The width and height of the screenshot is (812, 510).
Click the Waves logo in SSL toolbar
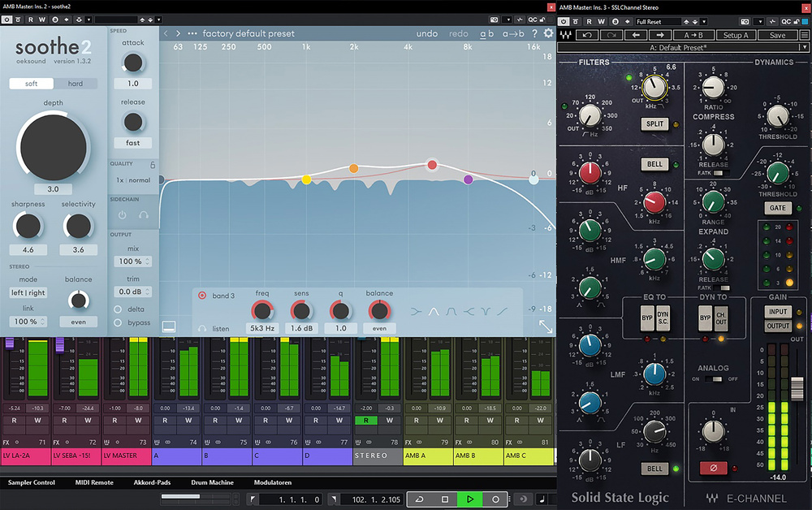coord(565,35)
